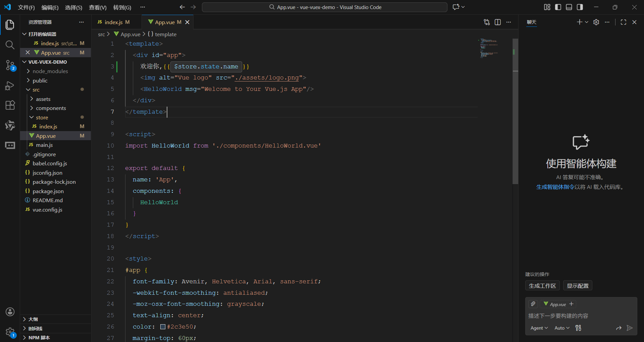Open Accounts icon in activity bar
This screenshot has width=644, height=342.
tap(10, 312)
